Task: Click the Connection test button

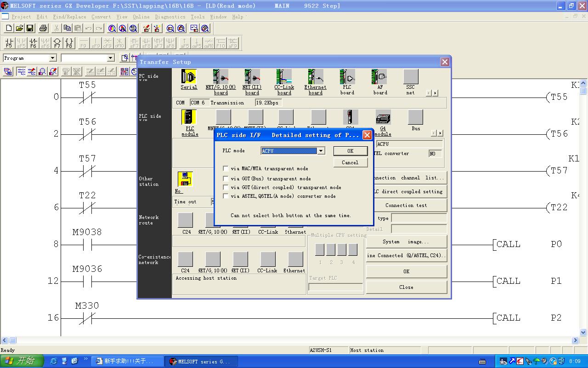Action: pyautogui.click(x=406, y=205)
